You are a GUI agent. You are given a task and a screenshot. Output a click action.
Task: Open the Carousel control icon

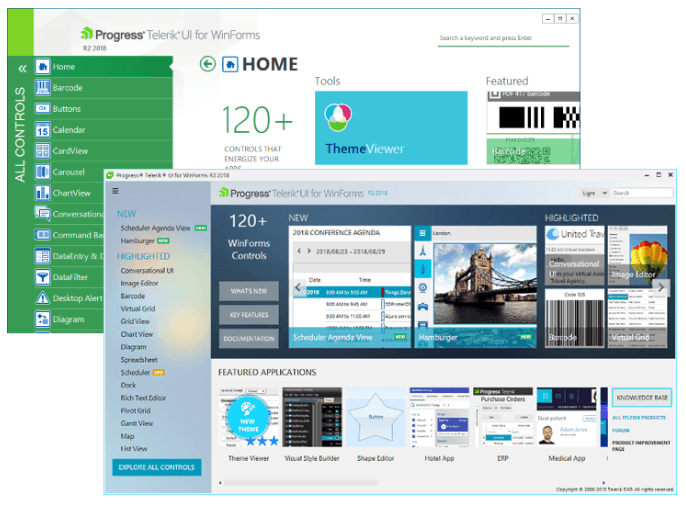42,171
